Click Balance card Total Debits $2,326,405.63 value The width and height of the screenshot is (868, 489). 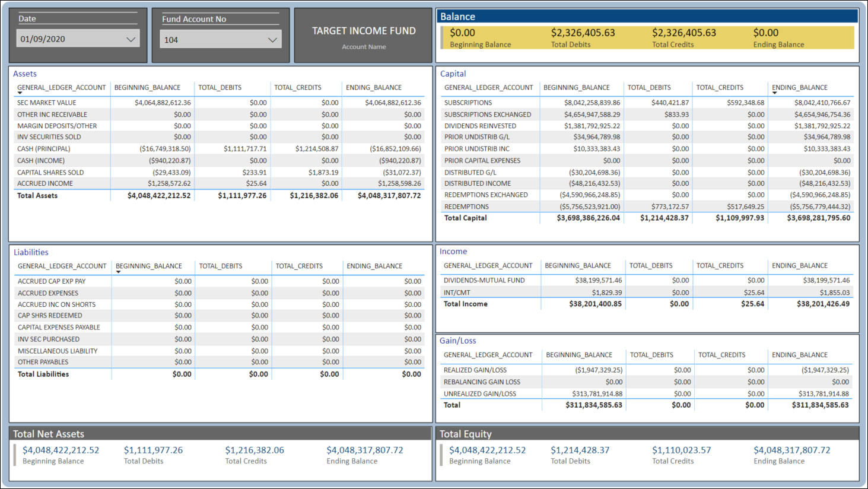click(x=583, y=33)
